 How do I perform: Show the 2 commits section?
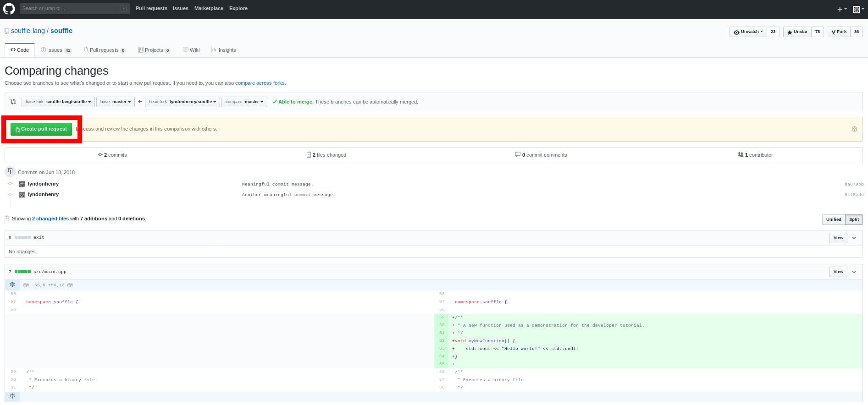coord(112,155)
